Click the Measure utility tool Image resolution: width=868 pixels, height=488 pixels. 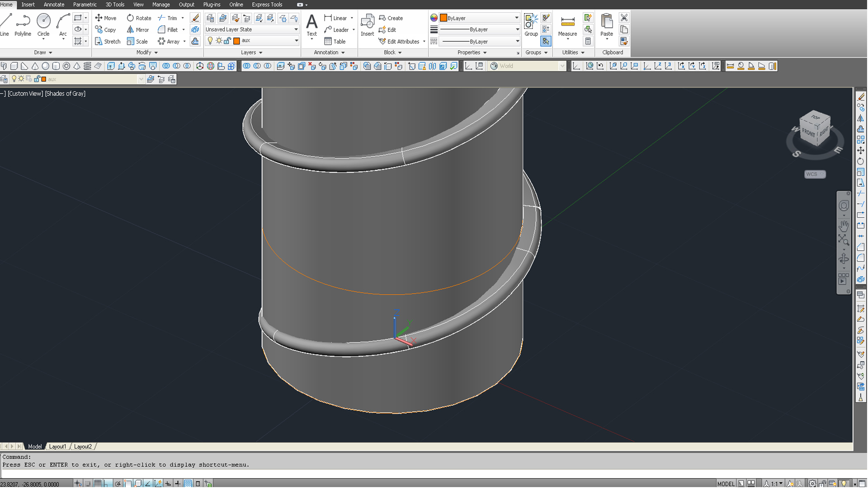point(567,25)
